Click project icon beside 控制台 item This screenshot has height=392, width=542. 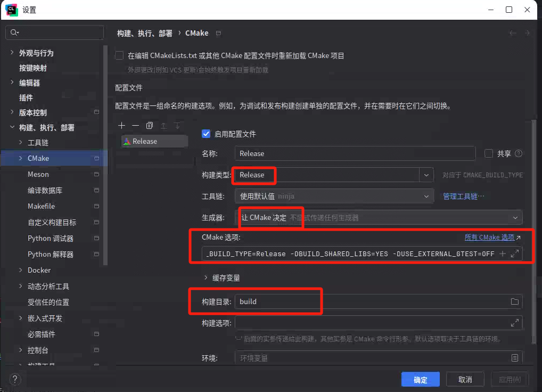[96, 350]
